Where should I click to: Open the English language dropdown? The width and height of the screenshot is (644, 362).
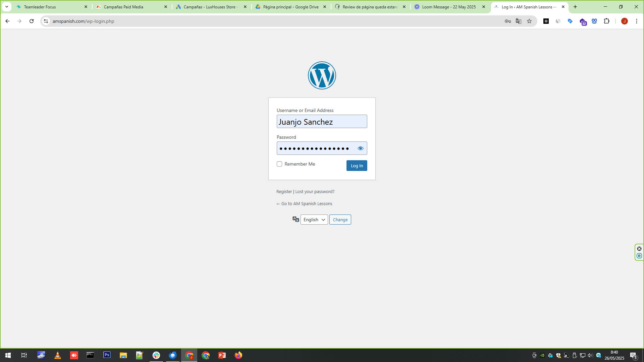pyautogui.click(x=314, y=220)
